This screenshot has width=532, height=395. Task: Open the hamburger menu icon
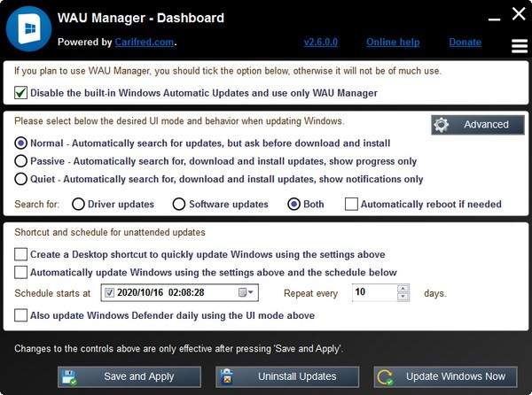[x=520, y=45]
